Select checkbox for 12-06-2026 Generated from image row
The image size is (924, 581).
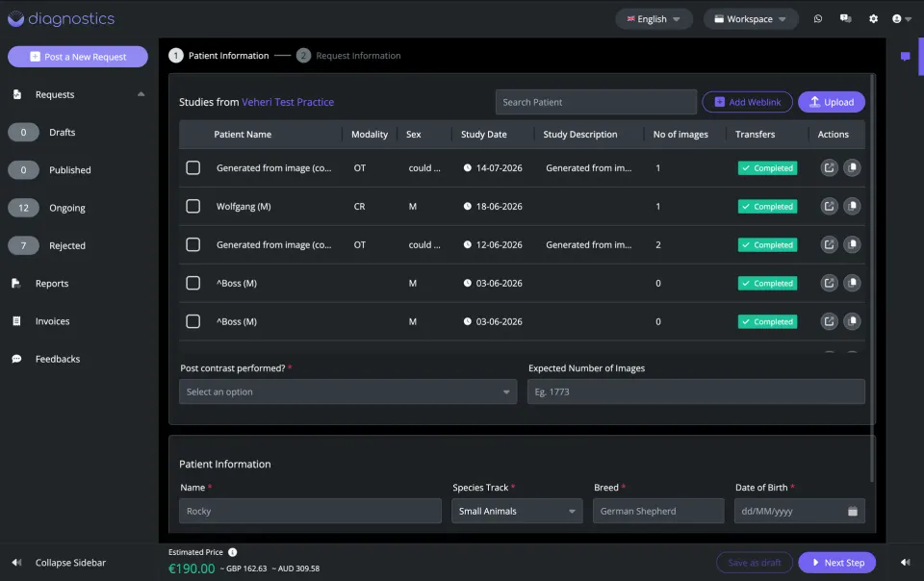192,244
